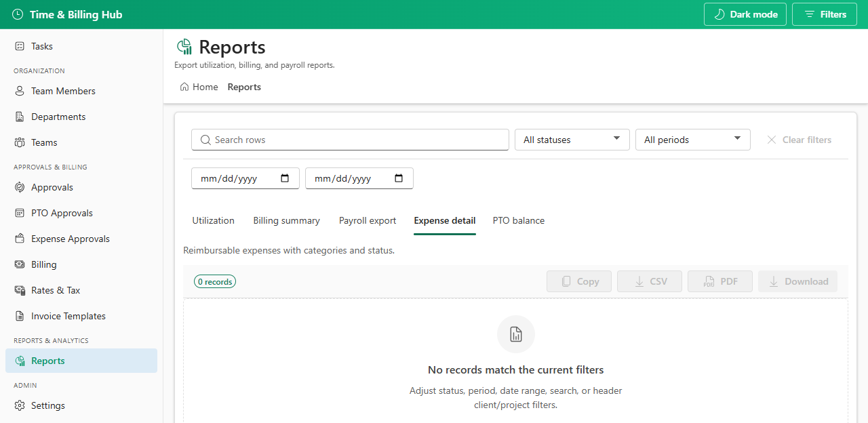Click the Tasks sidebar icon

point(20,46)
